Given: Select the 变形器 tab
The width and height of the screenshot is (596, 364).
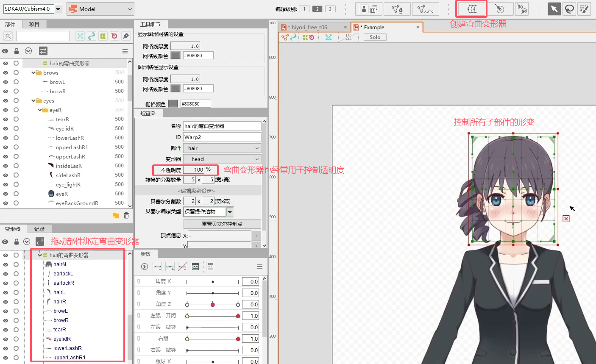Looking at the screenshot, I should pyautogui.click(x=13, y=229).
